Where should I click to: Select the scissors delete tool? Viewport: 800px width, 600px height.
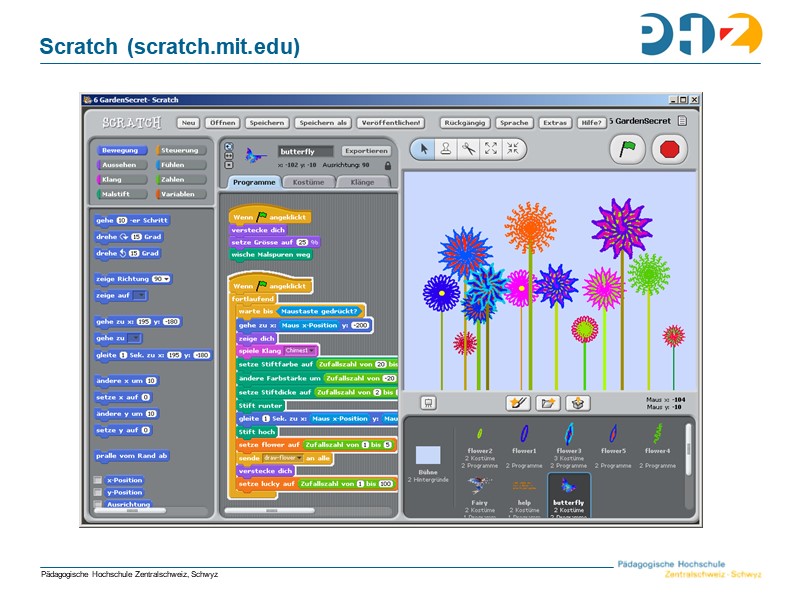[x=467, y=148]
